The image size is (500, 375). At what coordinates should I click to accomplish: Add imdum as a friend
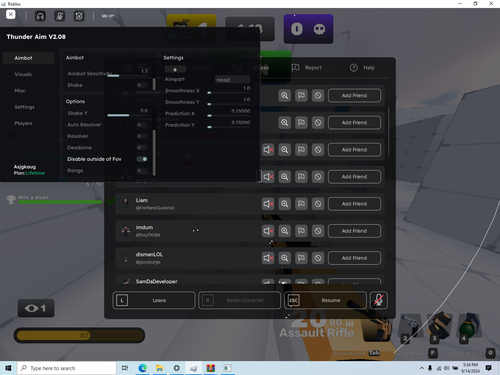tap(354, 231)
